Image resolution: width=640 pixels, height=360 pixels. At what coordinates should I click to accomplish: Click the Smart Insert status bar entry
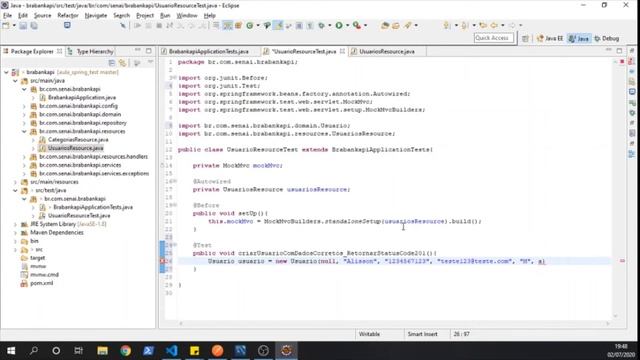(422, 334)
